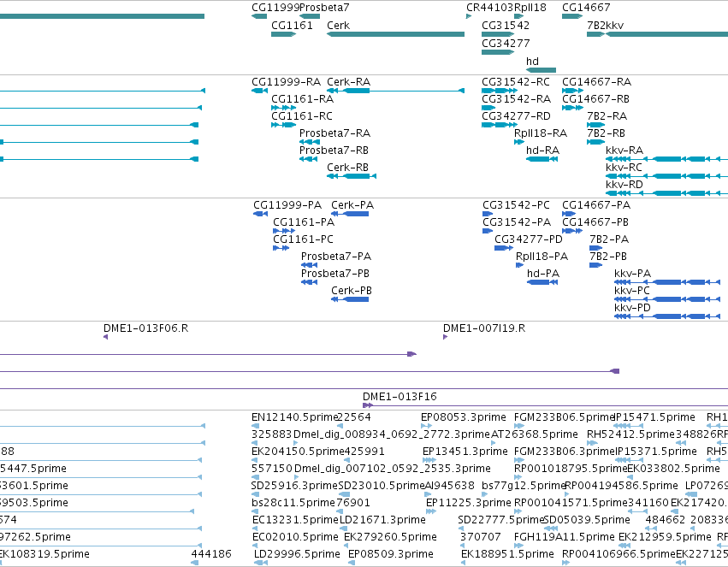Screen dimensions: 728x567
Task: Select the CG31542 gene bar
Action: [498, 34]
